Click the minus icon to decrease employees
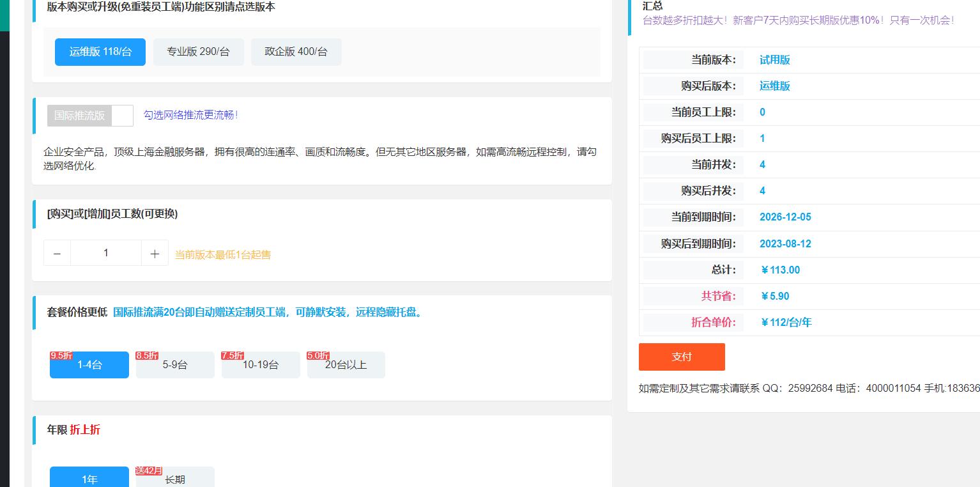Image resolution: width=980 pixels, height=487 pixels. [57, 254]
